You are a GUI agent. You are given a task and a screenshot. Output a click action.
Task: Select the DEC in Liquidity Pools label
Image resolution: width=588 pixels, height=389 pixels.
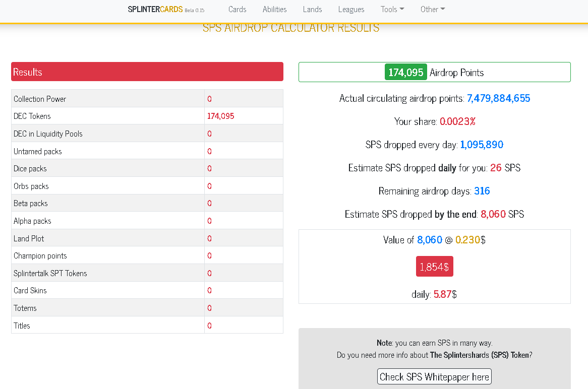(x=48, y=134)
